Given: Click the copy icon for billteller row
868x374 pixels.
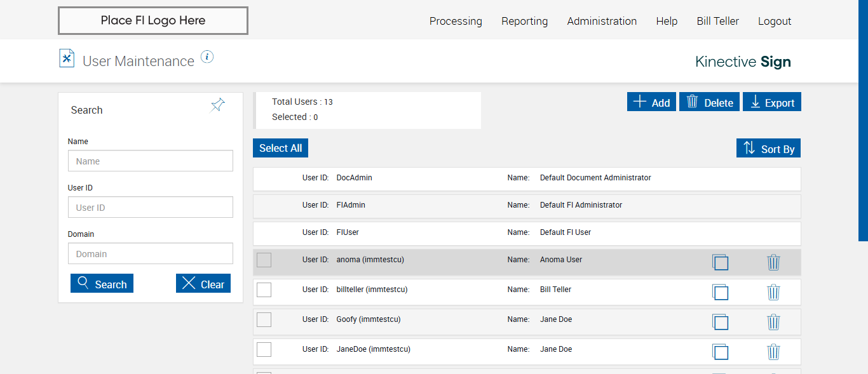Looking at the screenshot, I should pyautogui.click(x=720, y=292).
